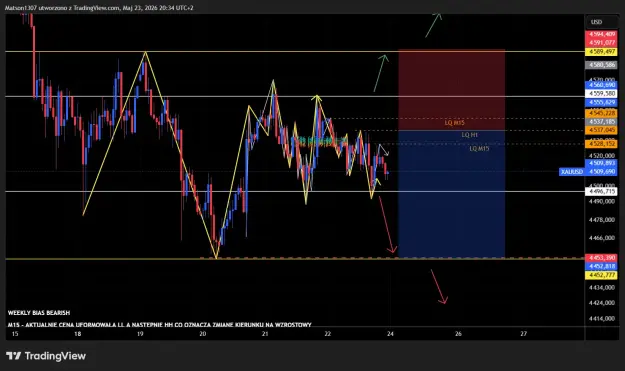This screenshot has width=625, height=371.
Task: Select the orange 4528,152 price label
Action: pyautogui.click(x=601, y=143)
